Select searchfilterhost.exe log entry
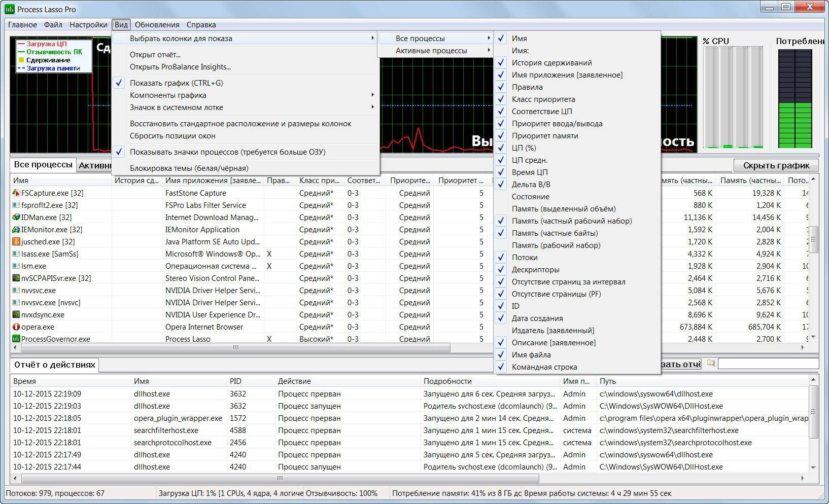 pos(409,430)
